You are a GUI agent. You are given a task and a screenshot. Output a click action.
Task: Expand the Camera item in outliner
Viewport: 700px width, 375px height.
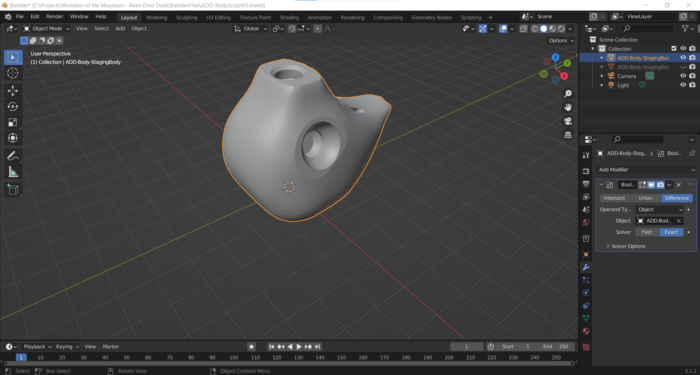[602, 76]
